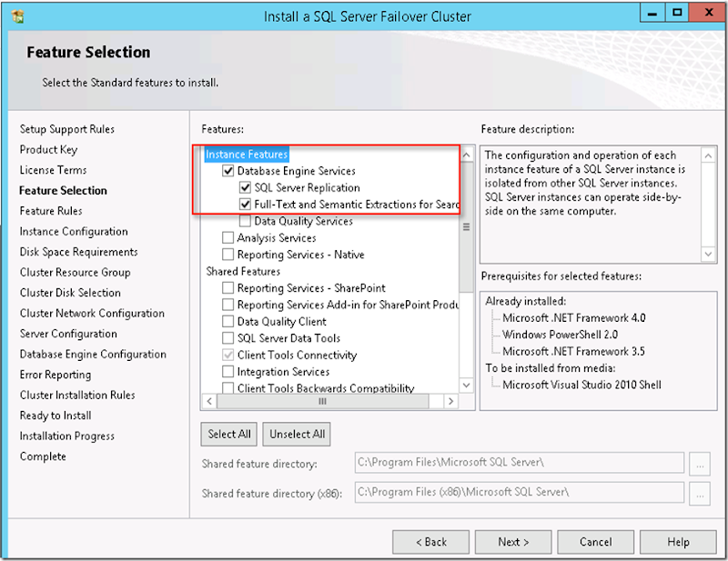Click Product Key step
The image size is (728, 561).
tap(48, 149)
